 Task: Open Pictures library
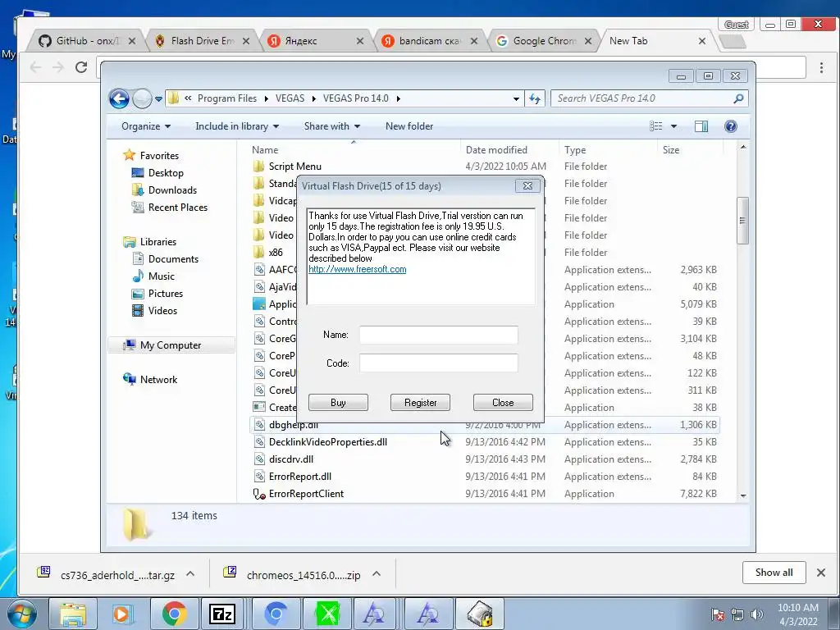(166, 294)
